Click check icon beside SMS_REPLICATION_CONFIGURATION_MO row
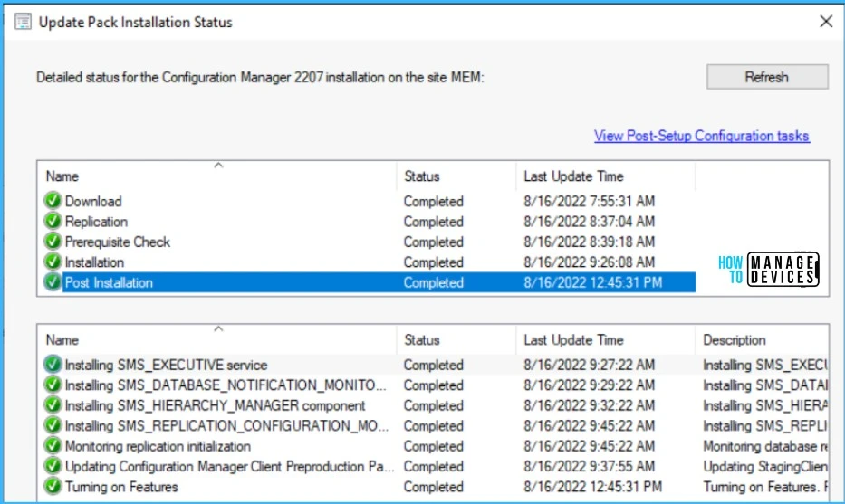This screenshot has height=504, width=845. [53, 425]
